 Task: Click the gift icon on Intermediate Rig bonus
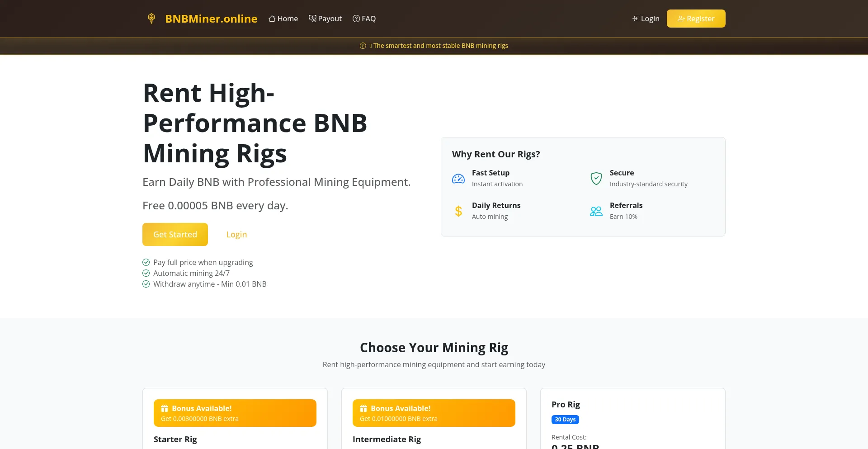tap(363, 408)
